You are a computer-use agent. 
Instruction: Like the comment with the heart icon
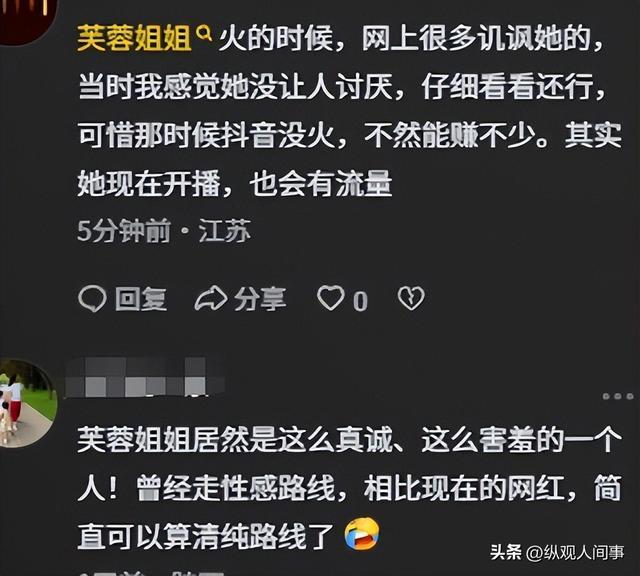coord(331,298)
